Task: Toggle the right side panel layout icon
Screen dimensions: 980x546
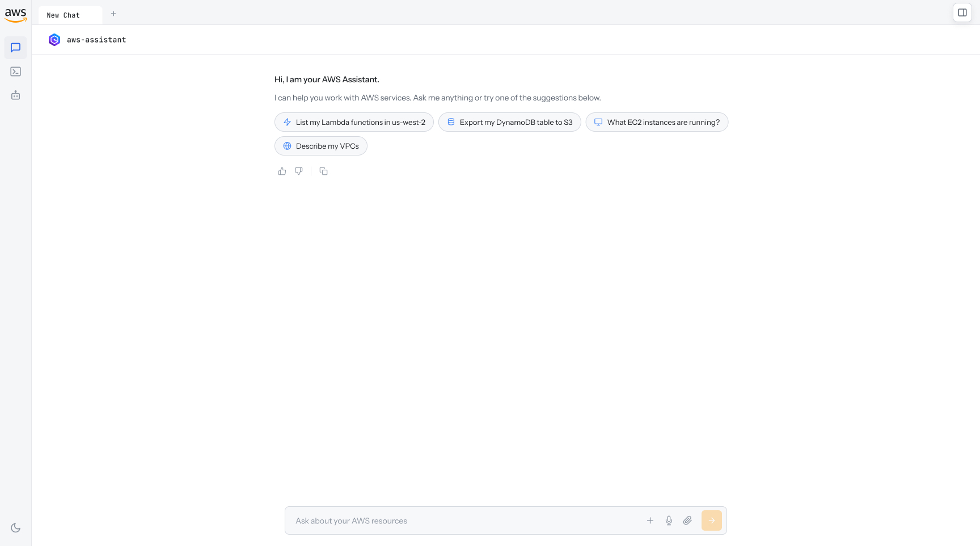Action: [x=962, y=12]
